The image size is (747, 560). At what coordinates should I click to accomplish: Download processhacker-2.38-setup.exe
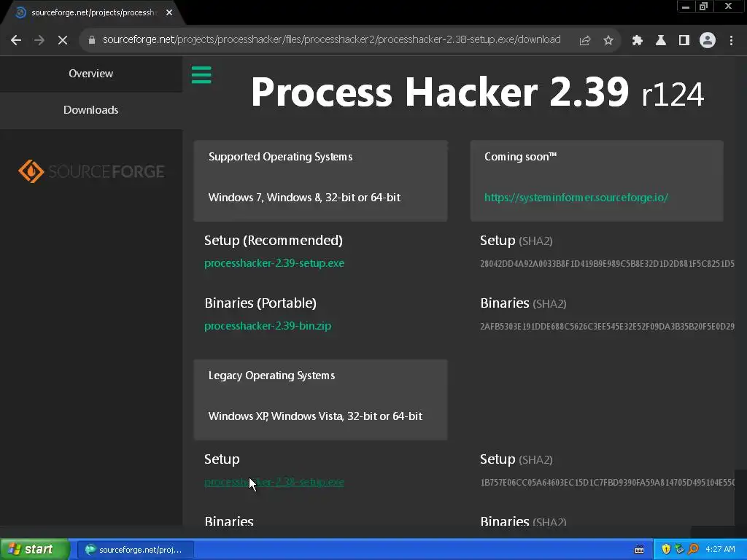274,483
